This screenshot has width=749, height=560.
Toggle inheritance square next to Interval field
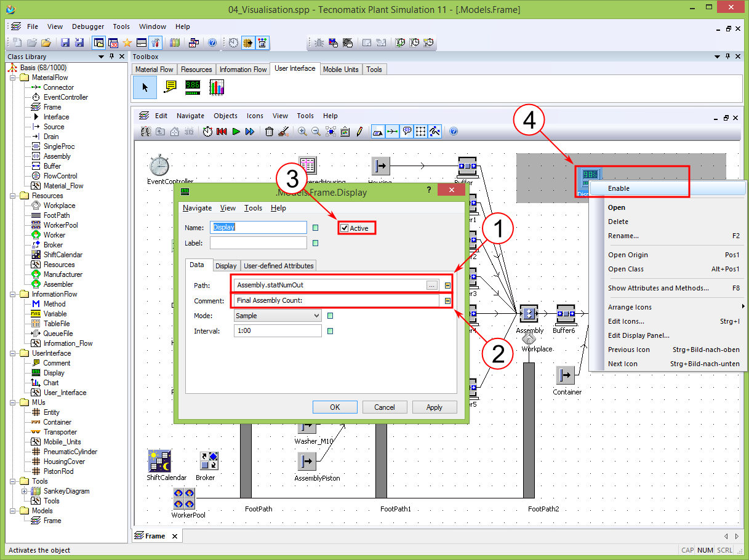(330, 331)
